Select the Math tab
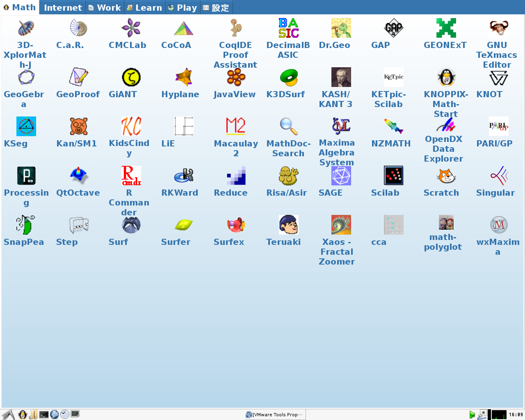The height and width of the screenshot is (420, 525). [x=19, y=7]
